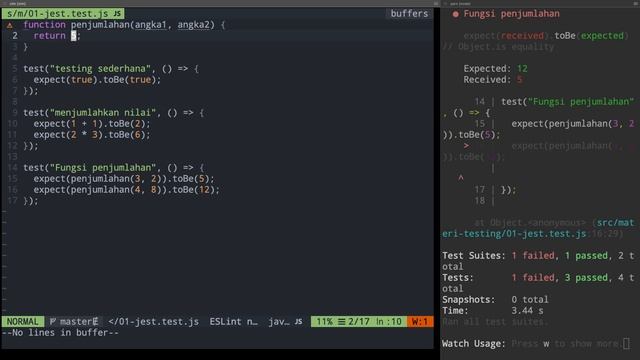Click the Snapshots: 0 total line
The width and height of the screenshot is (640, 360).
tap(495, 300)
